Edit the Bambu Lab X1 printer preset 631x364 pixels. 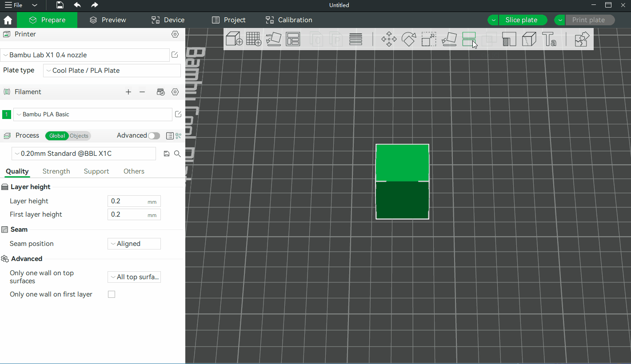tap(175, 55)
